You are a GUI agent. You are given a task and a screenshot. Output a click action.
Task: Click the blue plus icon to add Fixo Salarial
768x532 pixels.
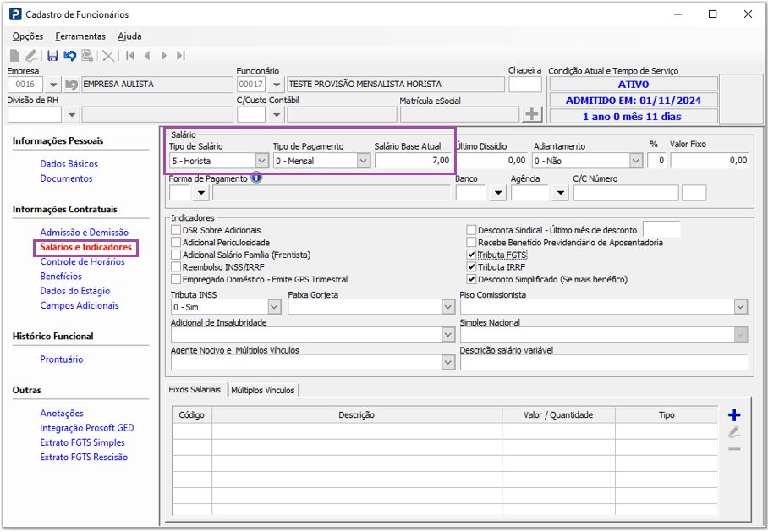(733, 415)
